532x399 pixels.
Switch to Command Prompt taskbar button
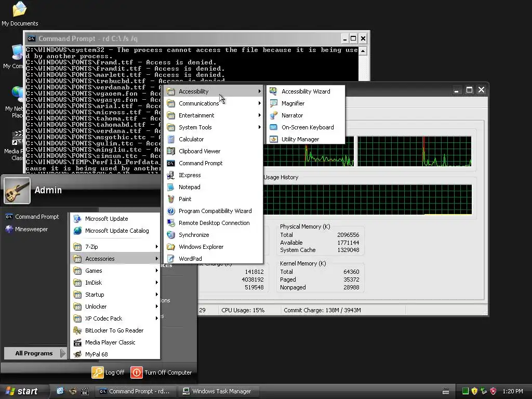coord(135,391)
